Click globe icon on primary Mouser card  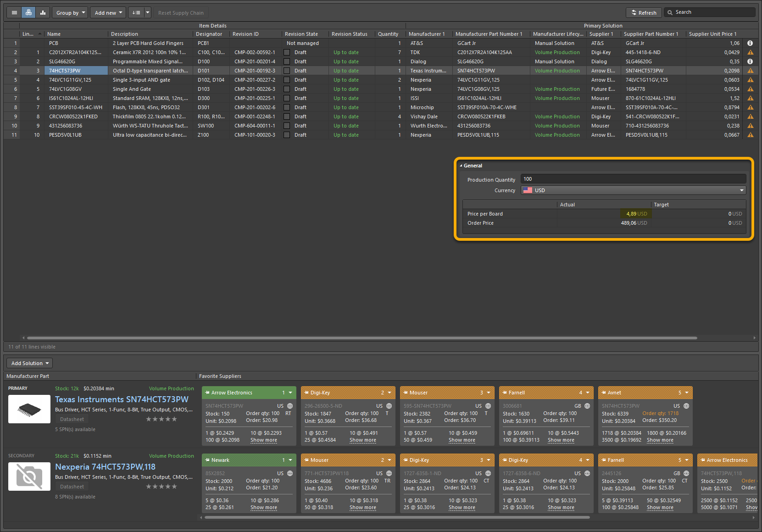click(x=488, y=406)
